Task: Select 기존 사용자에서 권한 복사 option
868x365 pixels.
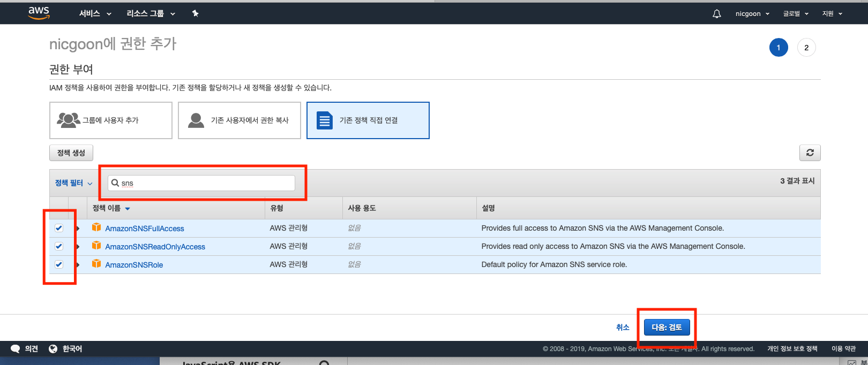Action: coord(240,120)
